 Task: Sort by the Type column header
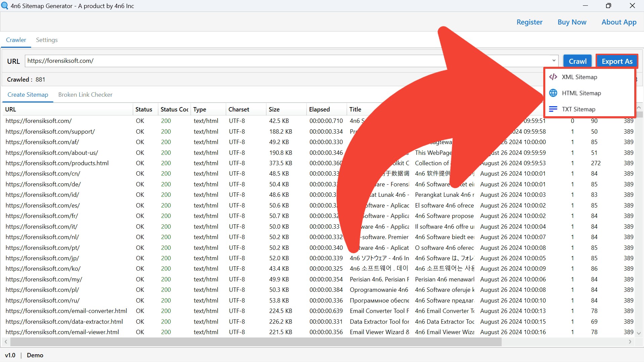208,109
